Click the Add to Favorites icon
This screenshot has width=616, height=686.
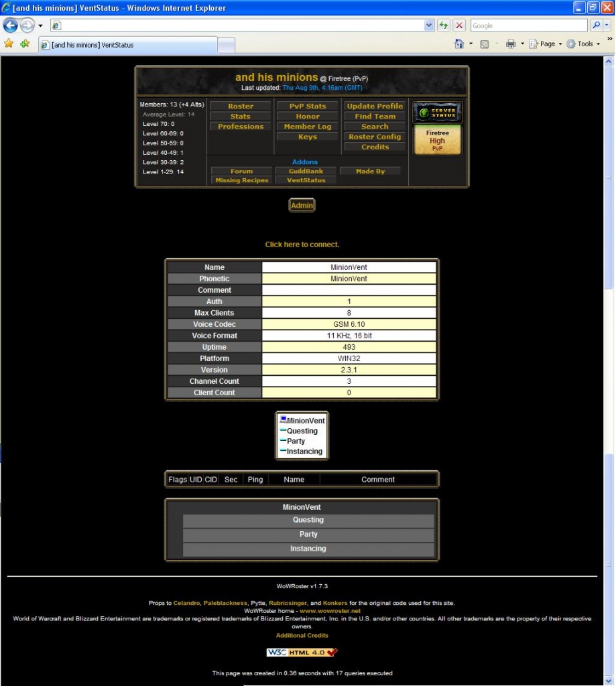pos(25,44)
